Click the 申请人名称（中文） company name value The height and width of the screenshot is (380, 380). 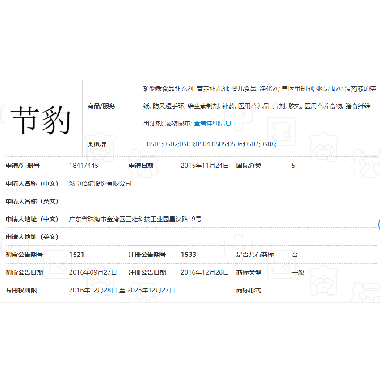click(100, 183)
